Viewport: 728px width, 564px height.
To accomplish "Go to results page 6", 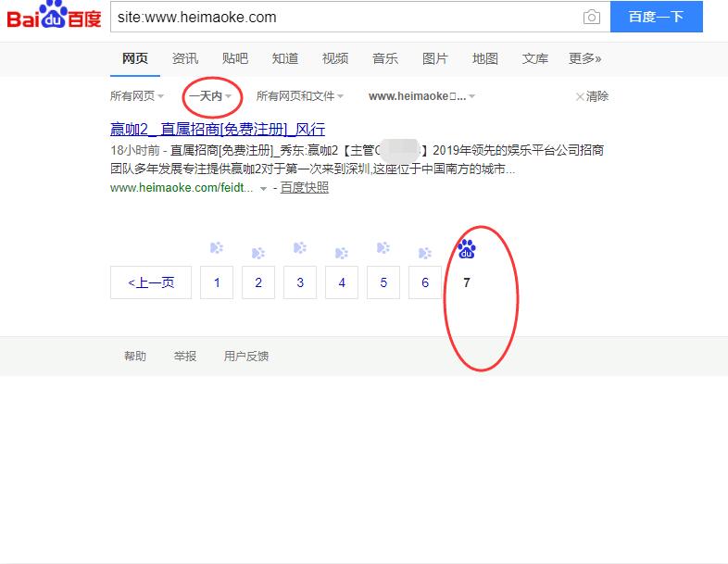I will tap(425, 282).
